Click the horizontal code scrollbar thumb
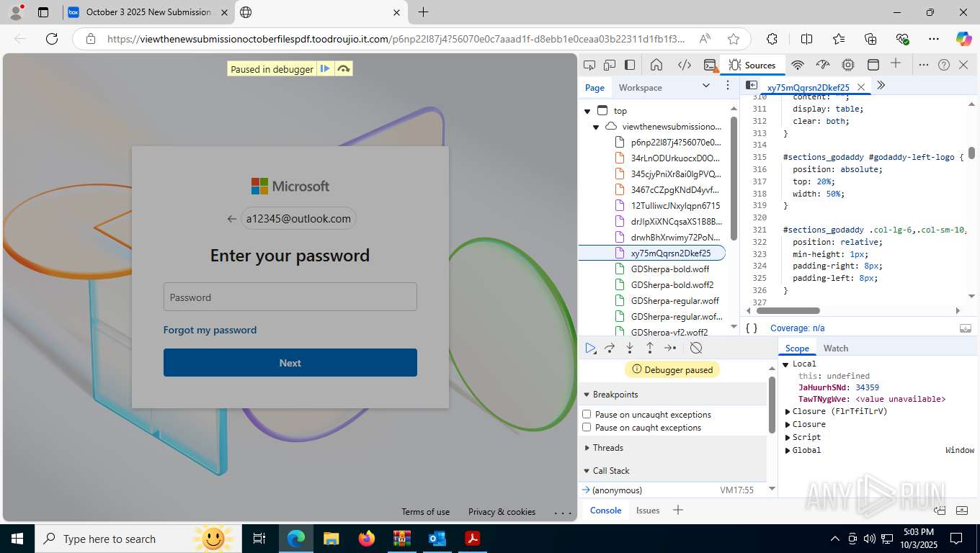Image resolution: width=980 pixels, height=553 pixels. 787,311
